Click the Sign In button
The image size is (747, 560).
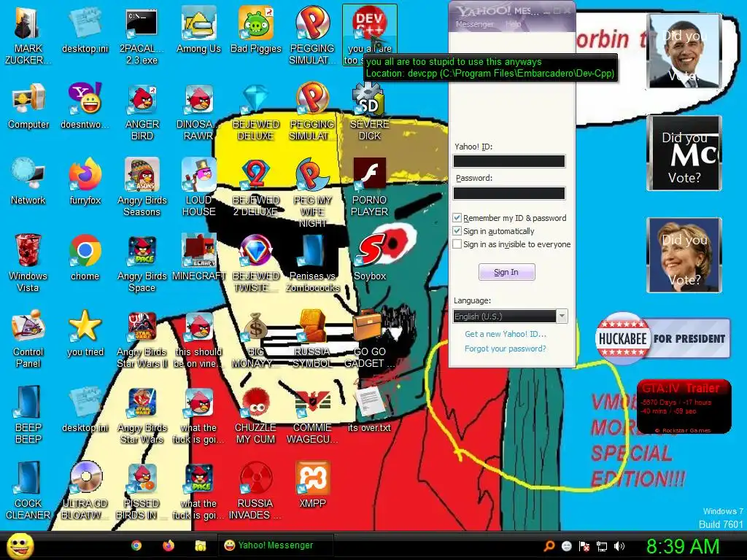coord(506,272)
